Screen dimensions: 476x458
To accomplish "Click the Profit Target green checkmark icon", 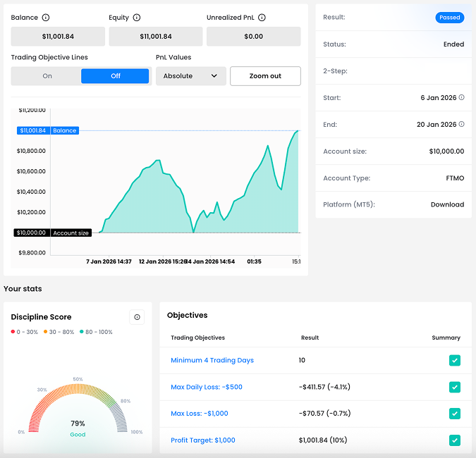I will point(455,440).
